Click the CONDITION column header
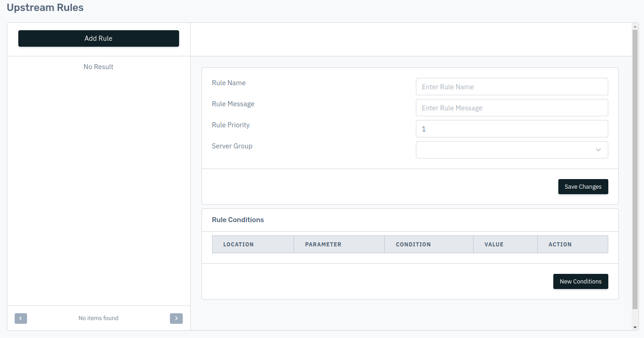Image resolution: width=644 pixels, height=338 pixels. point(429,244)
